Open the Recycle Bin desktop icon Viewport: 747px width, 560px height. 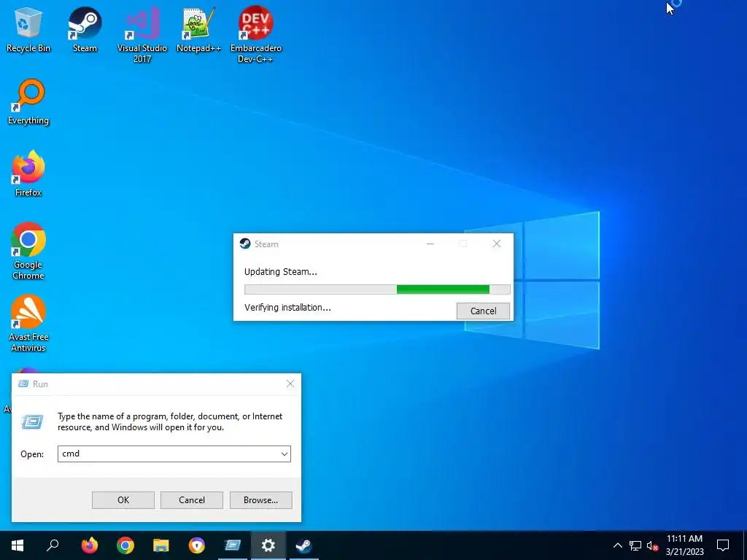[x=28, y=29]
